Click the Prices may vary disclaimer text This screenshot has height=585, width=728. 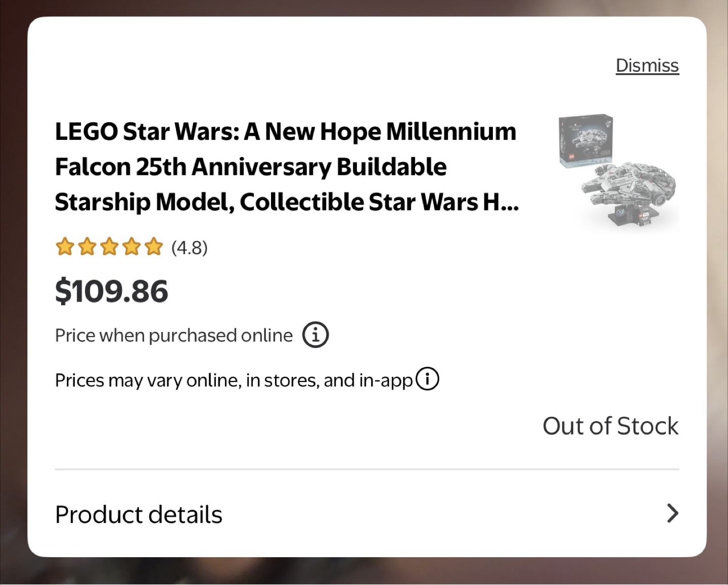(234, 379)
